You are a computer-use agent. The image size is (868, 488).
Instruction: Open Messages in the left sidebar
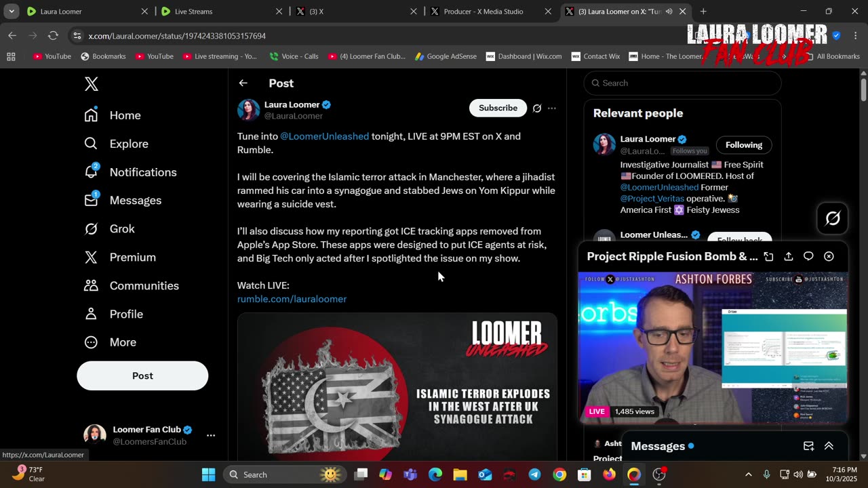click(x=123, y=201)
